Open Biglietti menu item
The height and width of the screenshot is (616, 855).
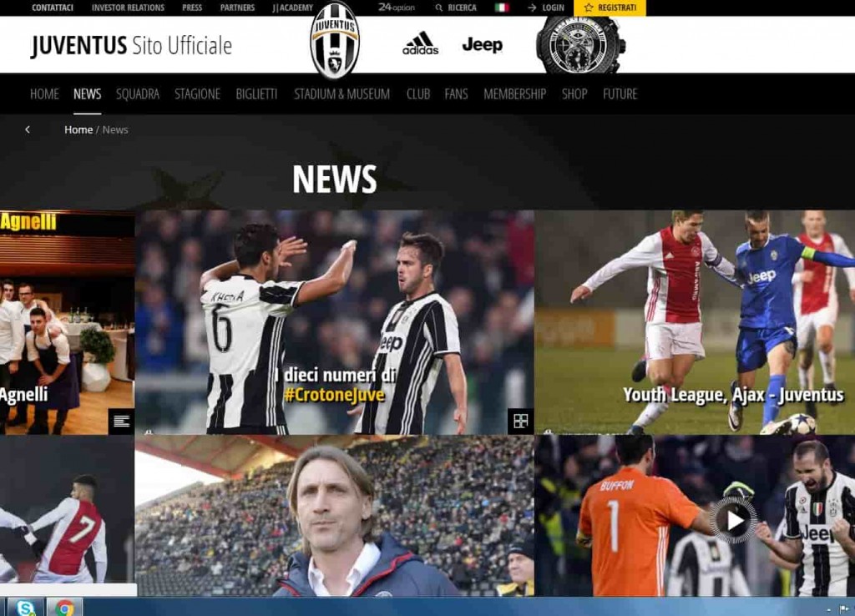click(256, 93)
